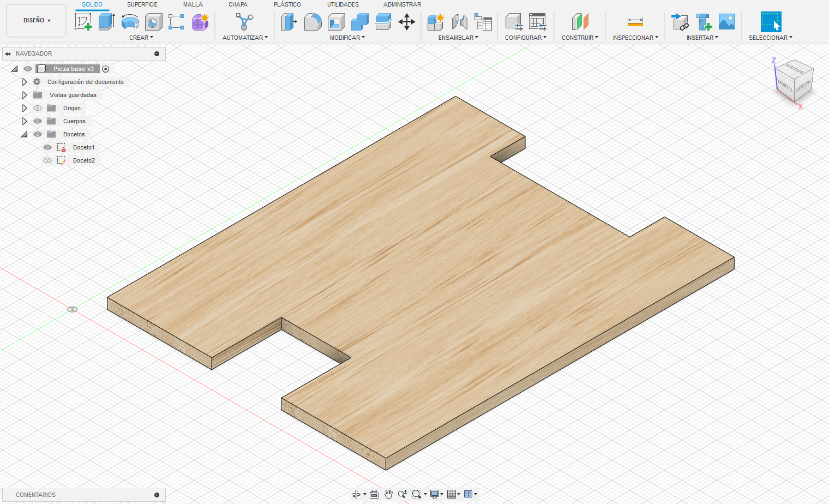
Task: Click the New Component icon
Action: [x=435, y=22]
